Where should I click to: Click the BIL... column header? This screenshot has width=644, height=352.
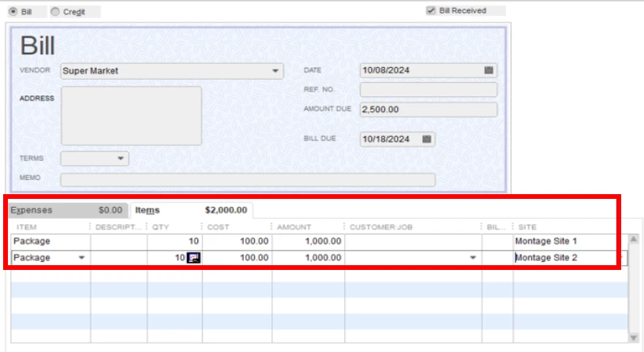(x=496, y=227)
